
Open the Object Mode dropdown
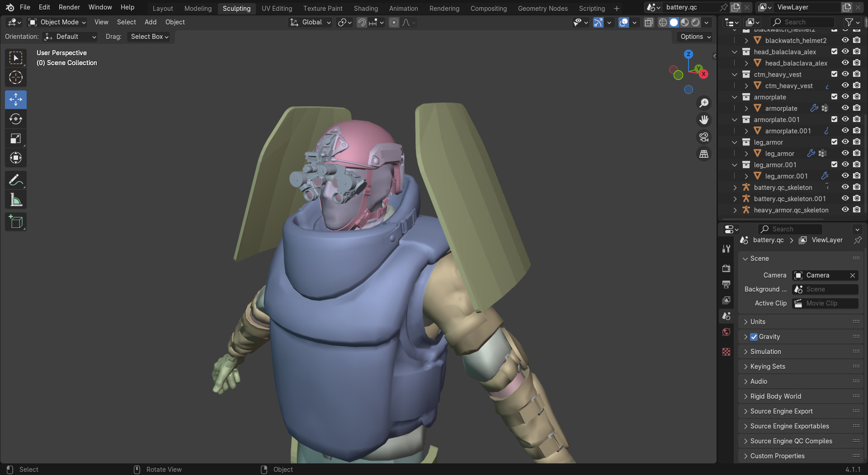pos(57,22)
